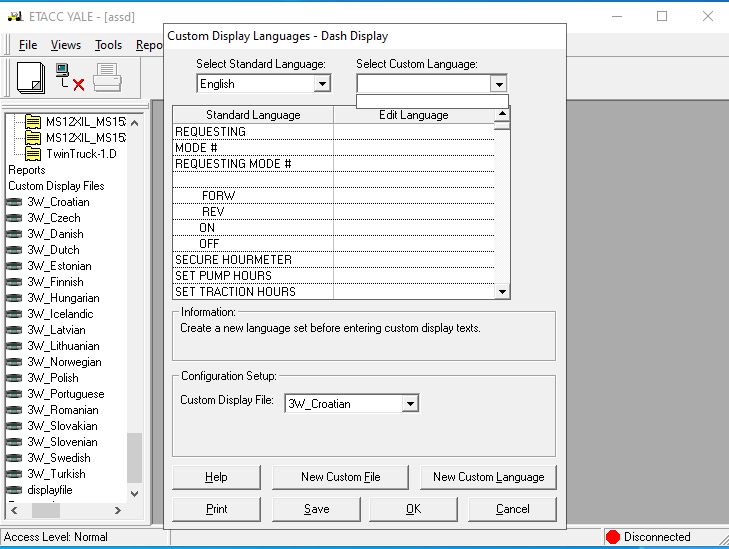
Task: Click the printer toolbar icon
Action: coord(107,78)
